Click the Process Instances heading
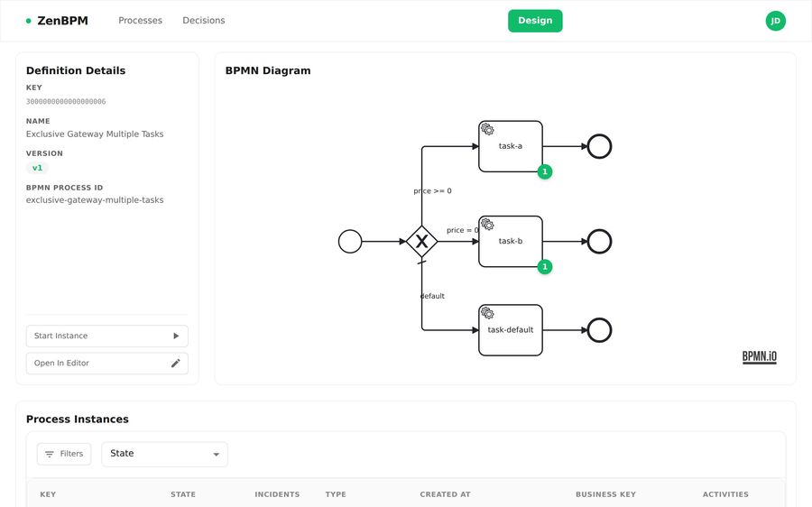 pyautogui.click(x=78, y=419)
